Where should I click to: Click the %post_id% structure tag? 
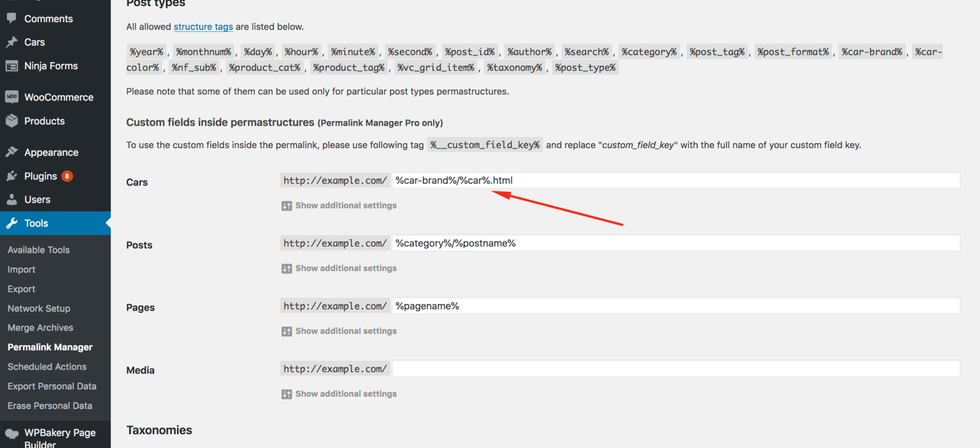tap(469, 52)
